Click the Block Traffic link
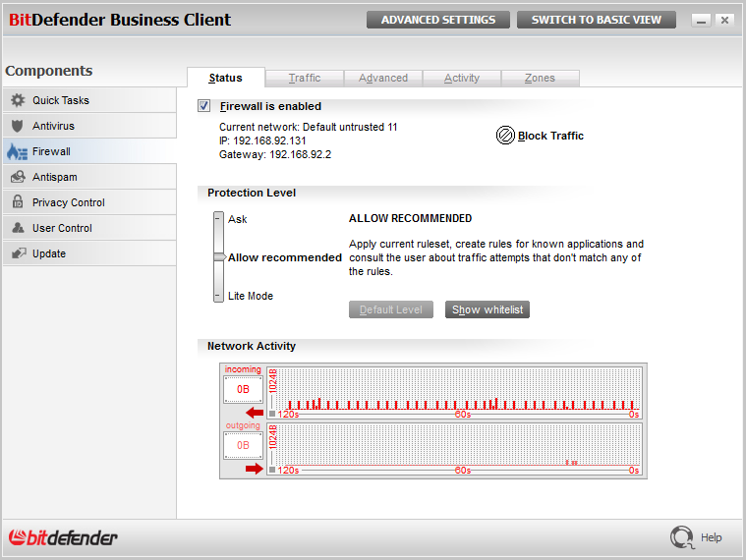This screenshot has width=746, height=560. [550, 136]
